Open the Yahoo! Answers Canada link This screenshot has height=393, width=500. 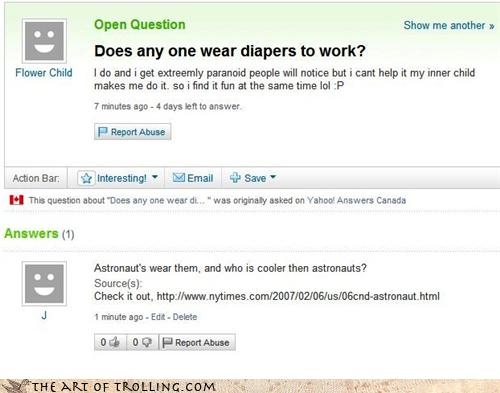[x=356, y=200]
